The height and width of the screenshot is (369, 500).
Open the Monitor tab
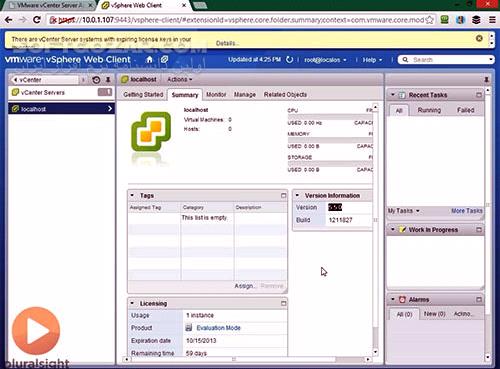(x=216, y=95)
